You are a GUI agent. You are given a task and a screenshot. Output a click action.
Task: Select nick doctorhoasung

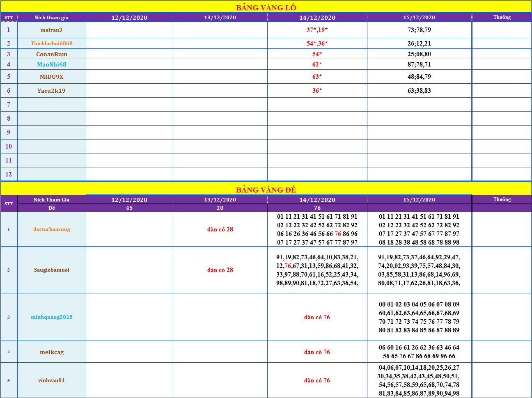(51, 229)
